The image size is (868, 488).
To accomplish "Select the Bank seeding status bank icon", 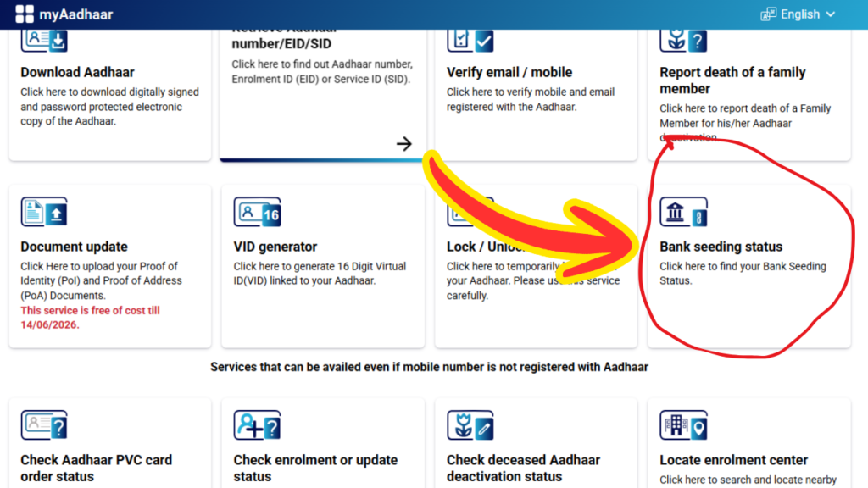I will pos(684,212).
